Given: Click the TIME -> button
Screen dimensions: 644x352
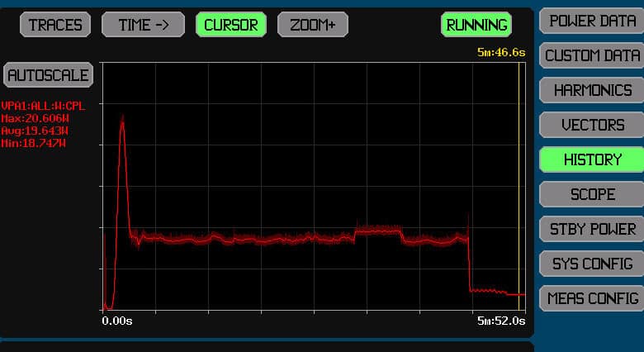Looking at the screenshot, I should pos(143,25).
